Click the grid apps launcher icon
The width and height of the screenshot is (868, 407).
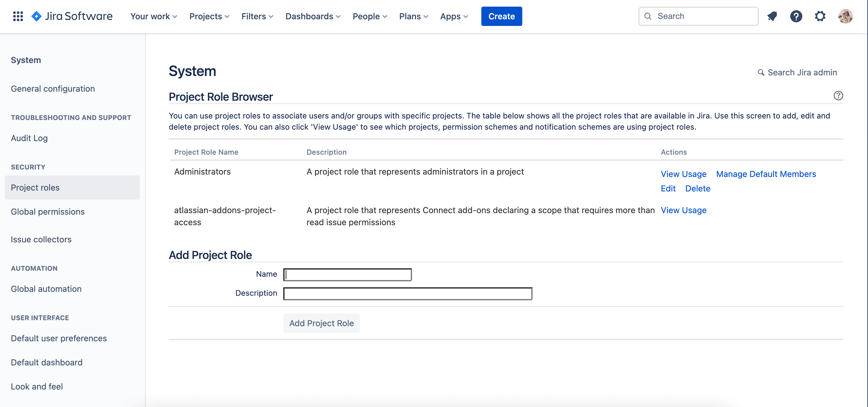(x=17, y=16)
